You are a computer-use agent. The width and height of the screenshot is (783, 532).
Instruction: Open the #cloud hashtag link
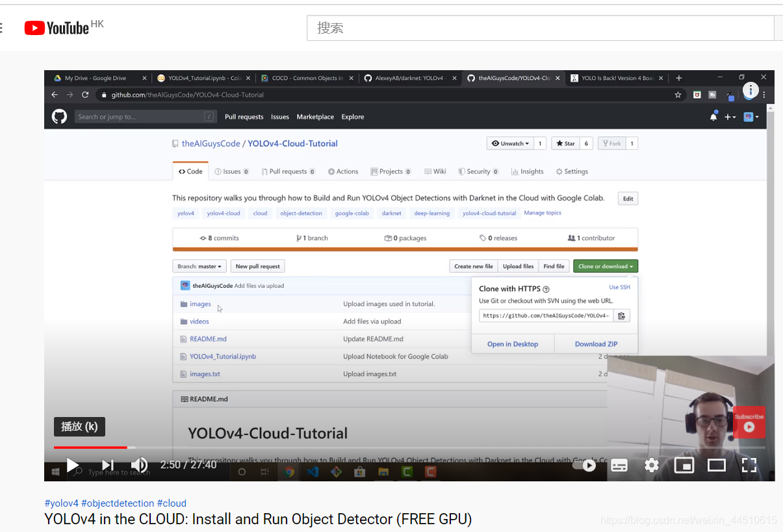coord(172,503)
